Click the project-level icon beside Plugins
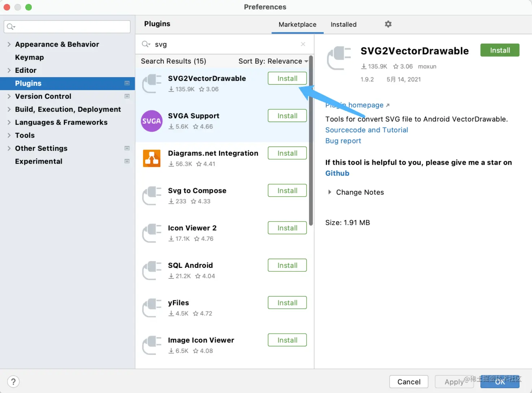532x393 pixels. tap(127, 83)
